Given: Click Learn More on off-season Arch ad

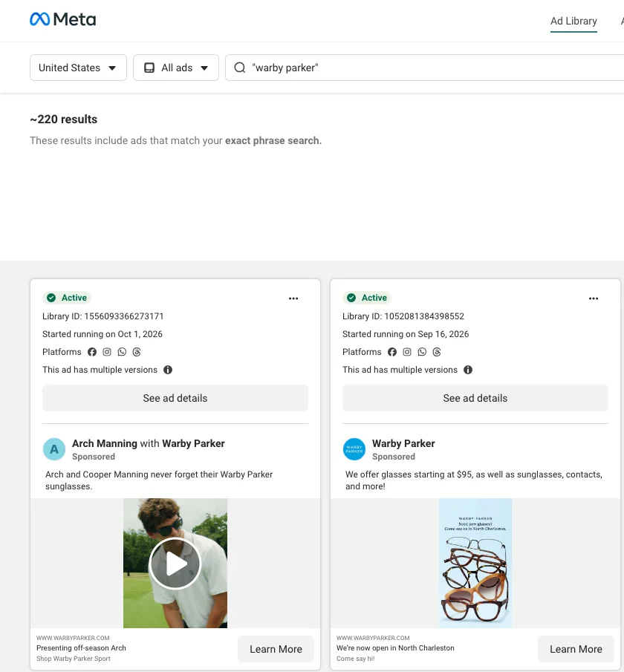Looking at the screenshot, I should click(276, 649).
